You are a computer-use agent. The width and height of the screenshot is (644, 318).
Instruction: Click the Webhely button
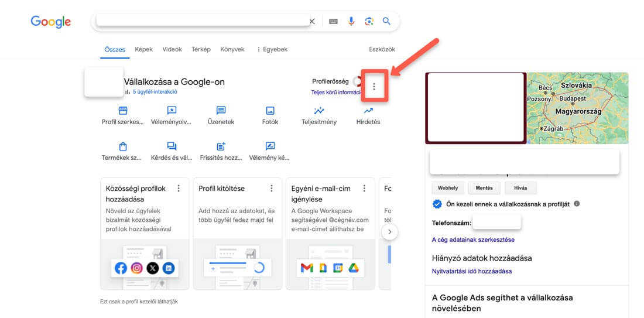tap(448, 188)
